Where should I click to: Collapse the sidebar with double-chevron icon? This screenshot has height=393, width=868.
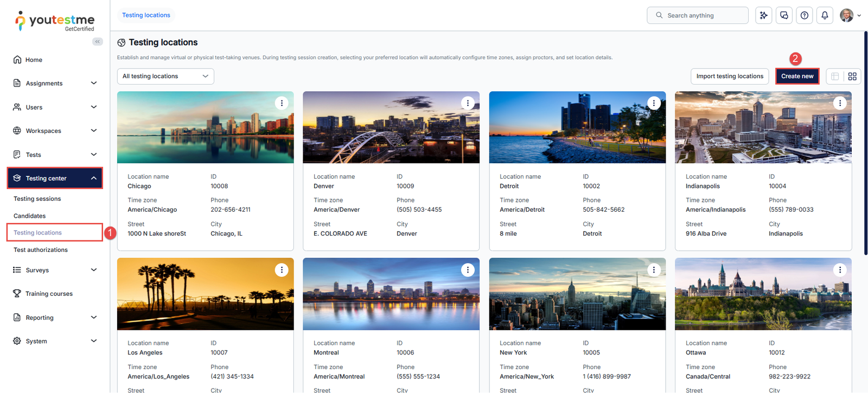[98, 42]
